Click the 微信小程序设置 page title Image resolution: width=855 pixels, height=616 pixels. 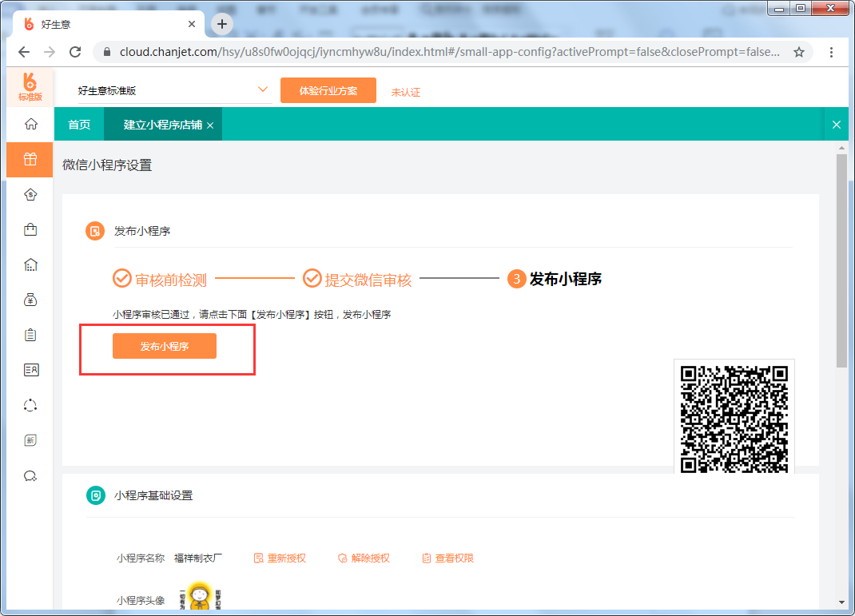pyautogui.click(x=107, y=165)
